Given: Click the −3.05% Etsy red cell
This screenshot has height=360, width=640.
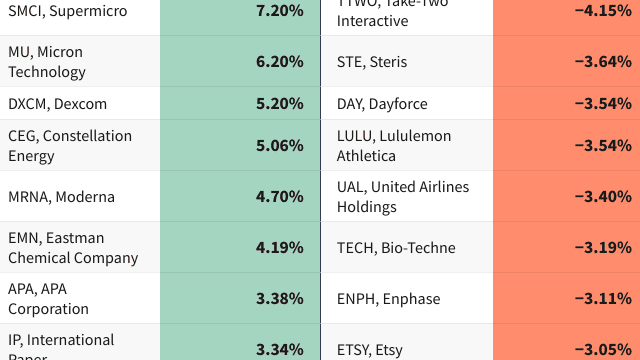Looking at the screenshot, I should [x=567, y=342].
